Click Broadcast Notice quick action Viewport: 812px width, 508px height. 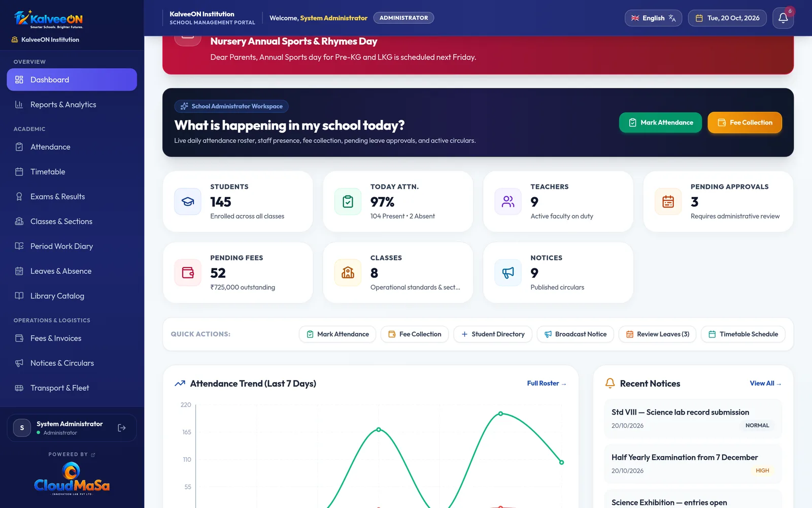tap(576, 334)
